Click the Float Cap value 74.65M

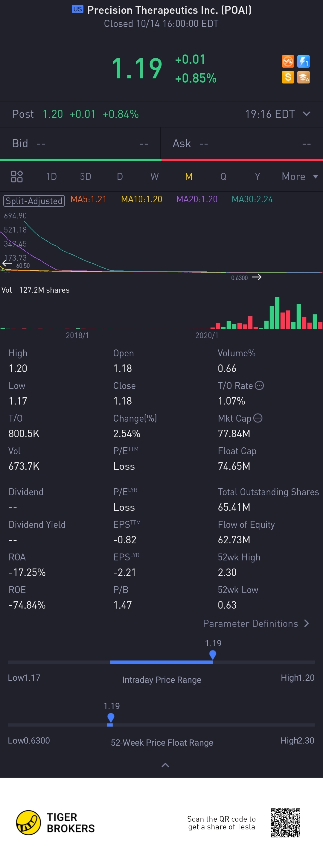(234, 466)
